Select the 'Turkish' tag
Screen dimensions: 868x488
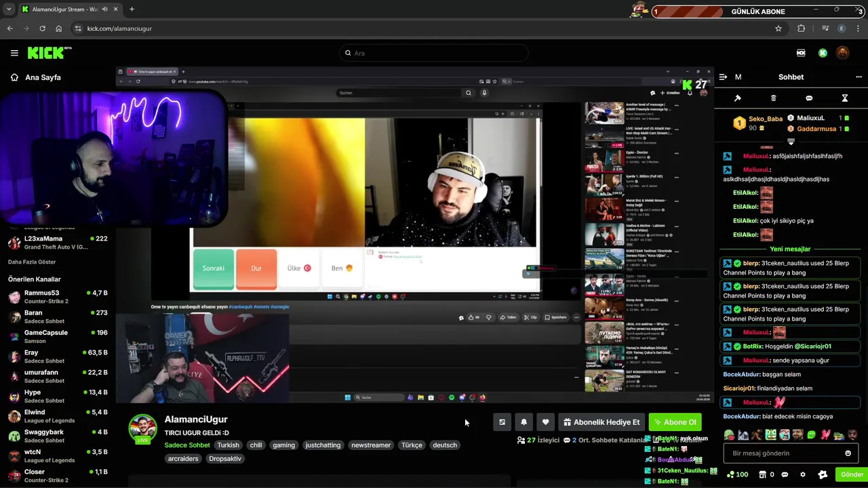tap(228, 445)
